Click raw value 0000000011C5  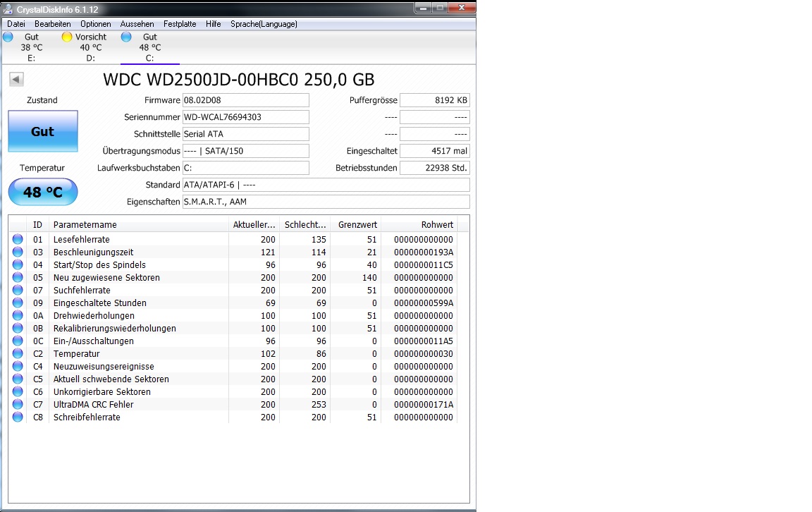click(424, 264)
